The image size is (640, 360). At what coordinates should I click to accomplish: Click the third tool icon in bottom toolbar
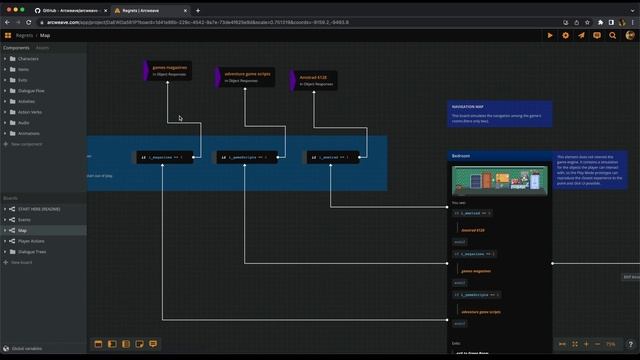(x=126, y=344)
